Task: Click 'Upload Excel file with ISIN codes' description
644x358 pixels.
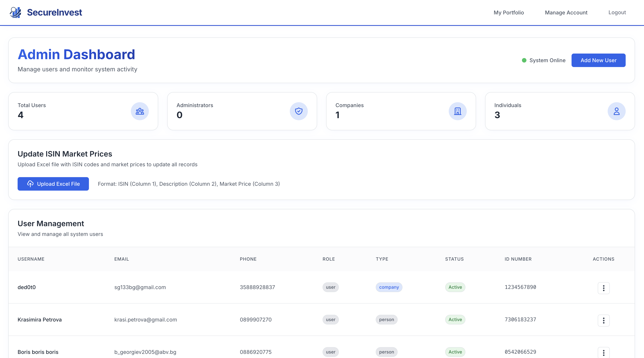Action: 107,165
